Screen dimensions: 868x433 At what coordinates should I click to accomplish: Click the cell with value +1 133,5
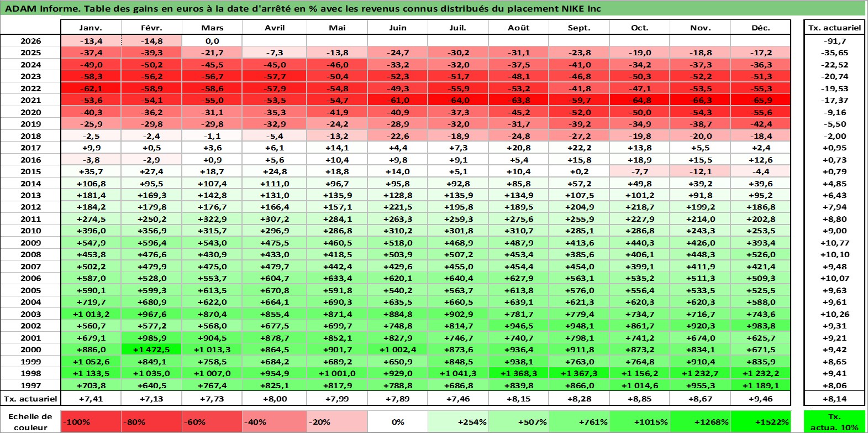(x=91, y=373)
